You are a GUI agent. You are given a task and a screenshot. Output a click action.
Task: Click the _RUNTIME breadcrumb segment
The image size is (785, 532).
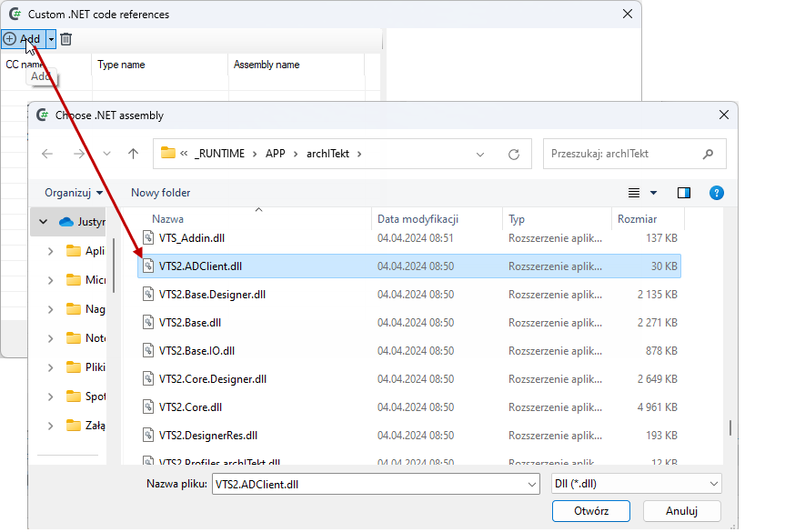(x=220, y=154)
